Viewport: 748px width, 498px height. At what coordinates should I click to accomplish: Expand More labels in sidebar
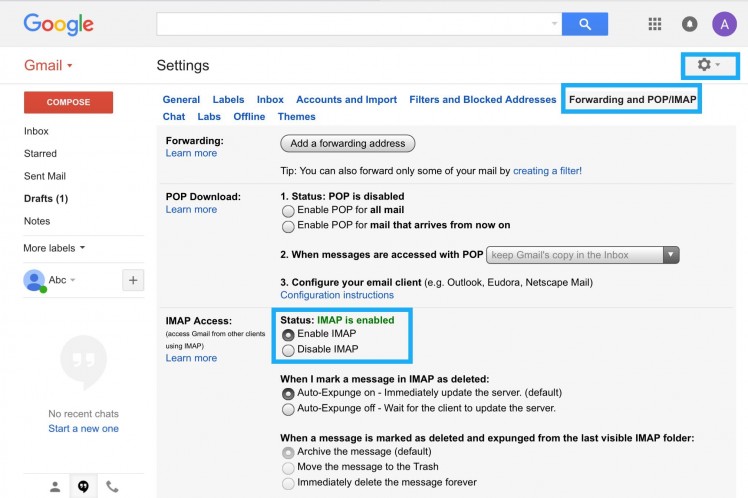[x=54, y=247]
